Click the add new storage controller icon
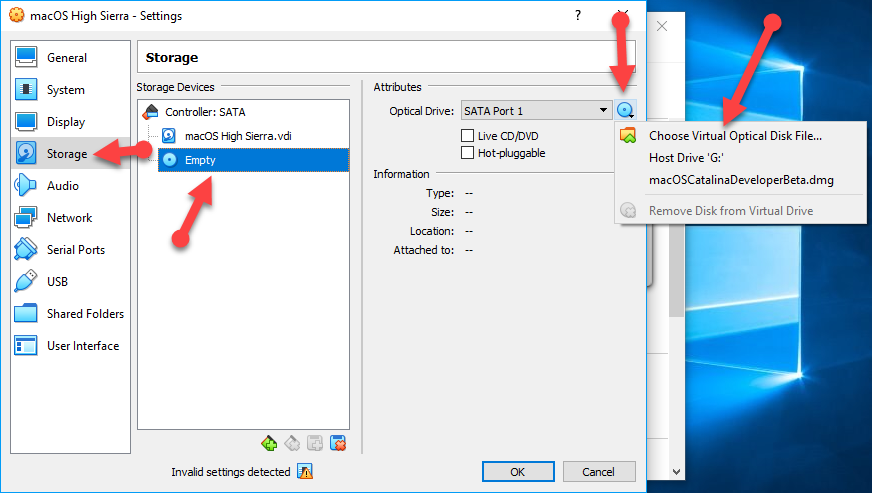The width and height of the screenshot is (872, 493). point(269,443)
